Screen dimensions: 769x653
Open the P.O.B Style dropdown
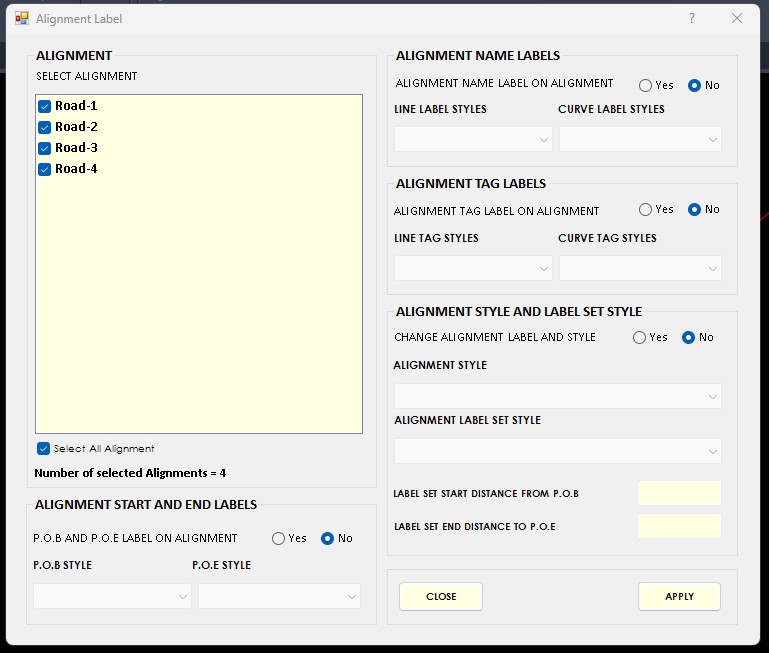click(111, 596)
